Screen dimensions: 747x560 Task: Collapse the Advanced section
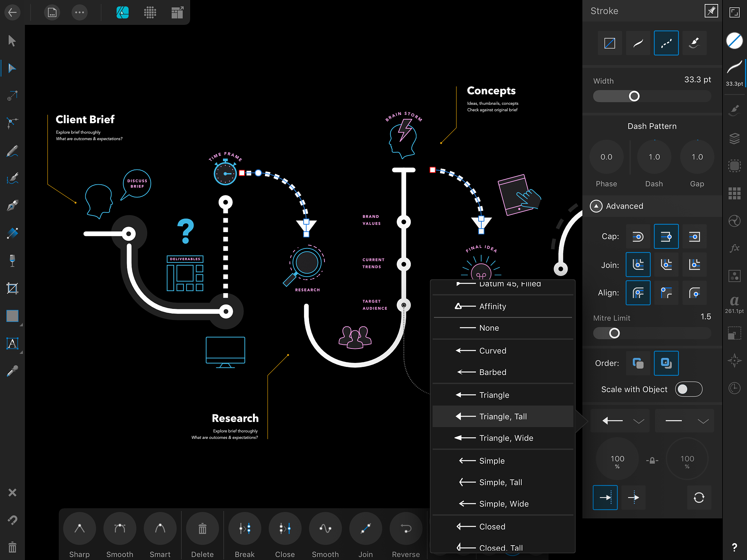click(x=596, y=206)
